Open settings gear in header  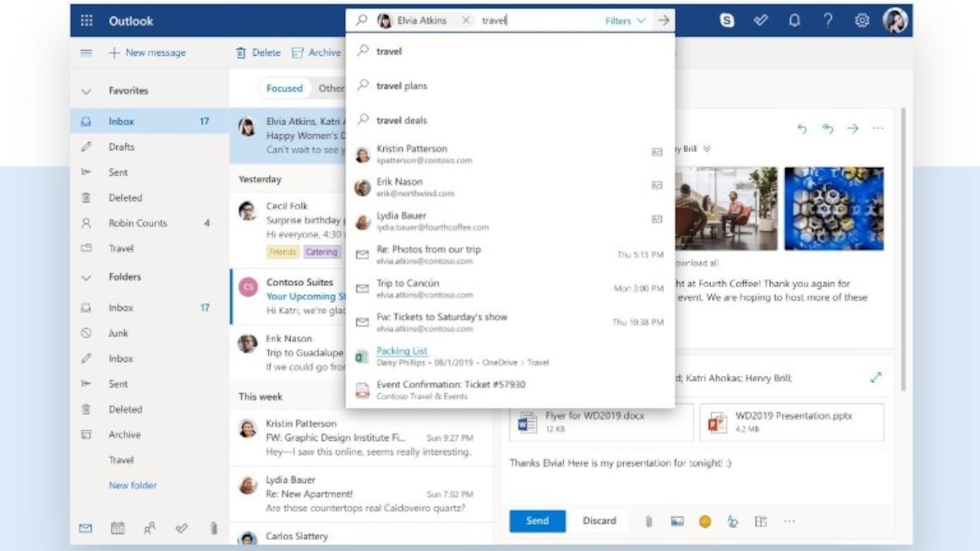(x=862, y=20)
